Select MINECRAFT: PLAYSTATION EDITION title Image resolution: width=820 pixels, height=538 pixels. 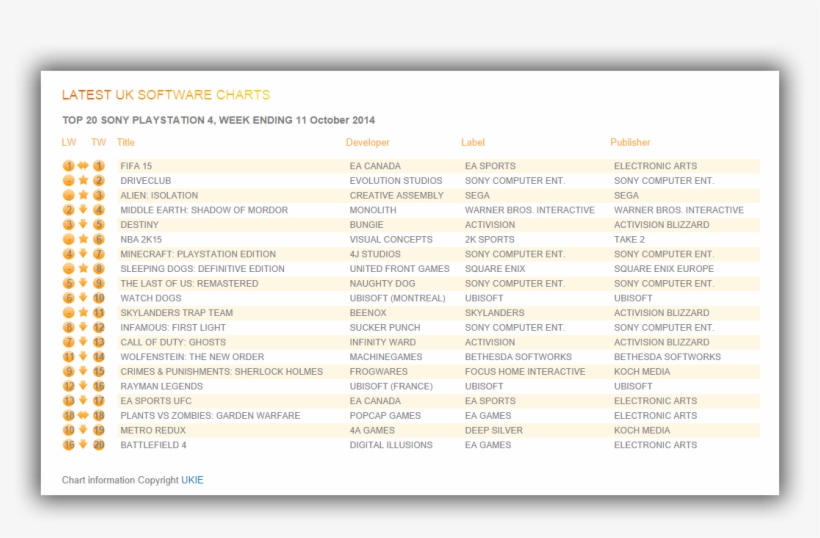point(198,254)
